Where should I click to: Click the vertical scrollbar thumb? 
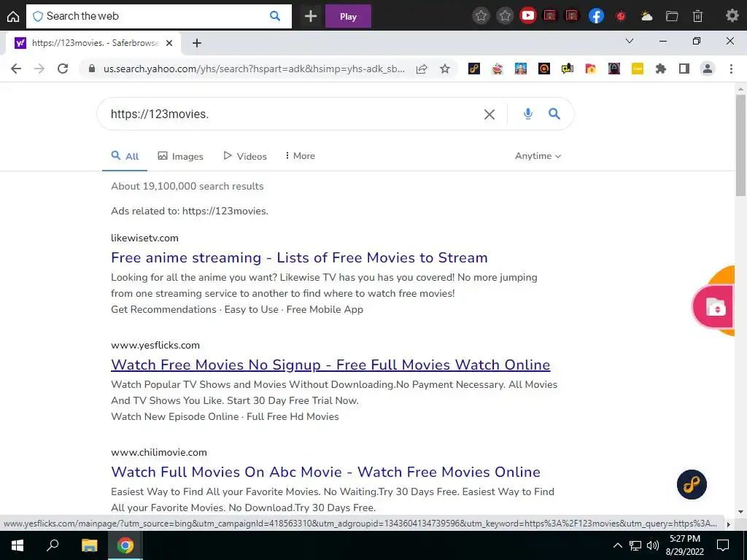(740, 145)
